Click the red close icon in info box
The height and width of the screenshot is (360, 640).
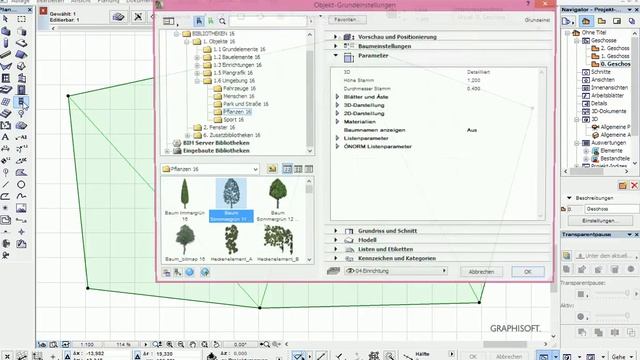pos(44,11)
